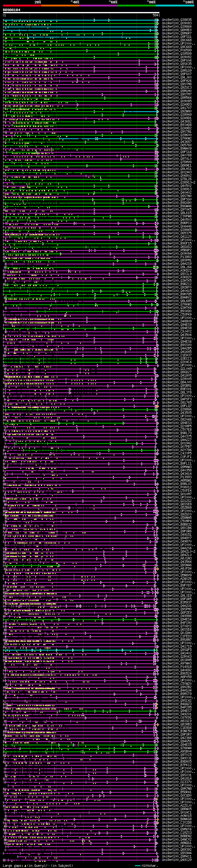197x868 pixels.
Task: Click the query end position label 584
Action: [155, 15]
